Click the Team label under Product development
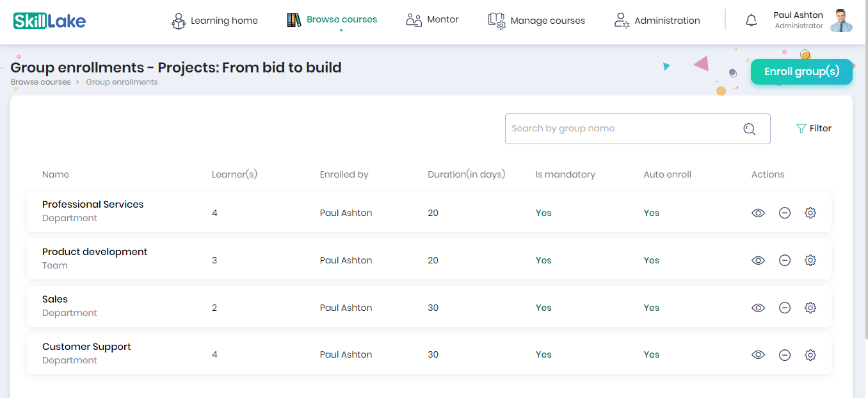Image resolution: width=868 pixels, height=398 pixels. coord(55,265)
